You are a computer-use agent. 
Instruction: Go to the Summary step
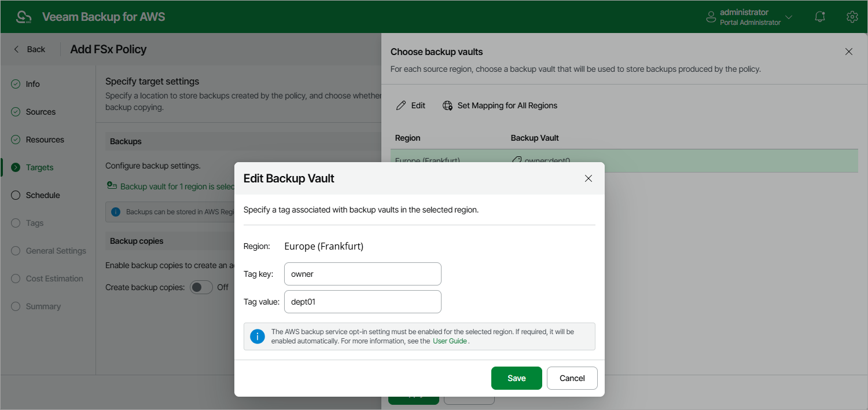point(43,306)
